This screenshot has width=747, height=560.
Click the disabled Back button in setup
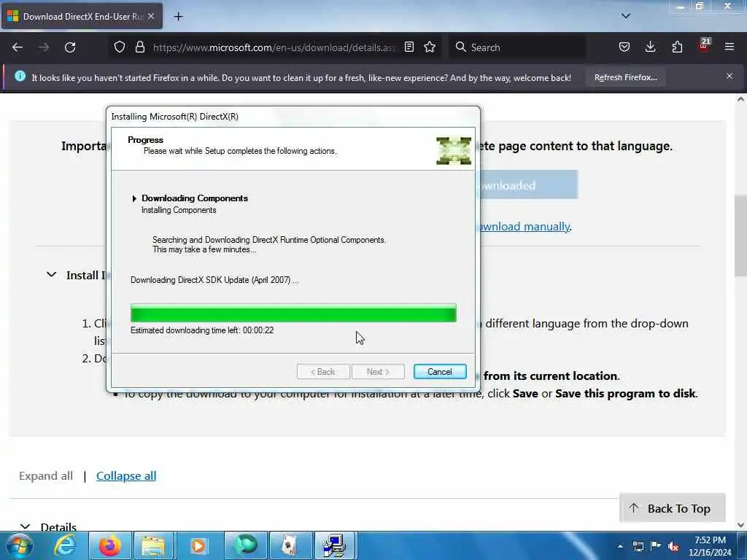tap(323, 371)
